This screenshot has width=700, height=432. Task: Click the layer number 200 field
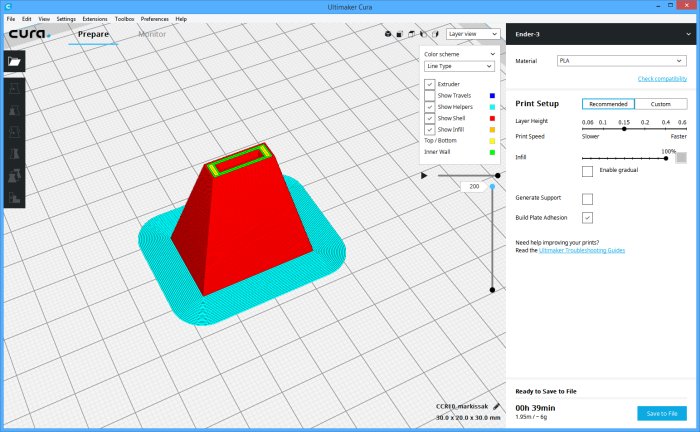[x=474, y=187]
